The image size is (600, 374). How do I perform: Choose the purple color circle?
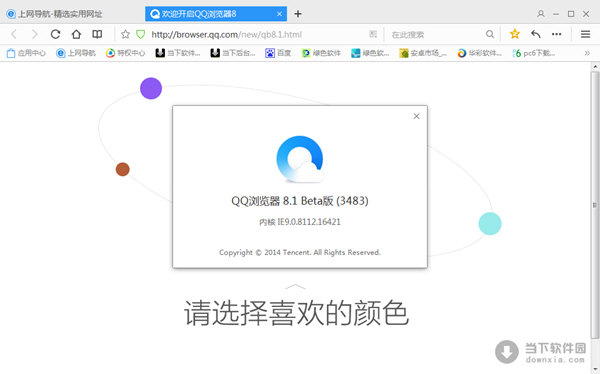point(151,88)
